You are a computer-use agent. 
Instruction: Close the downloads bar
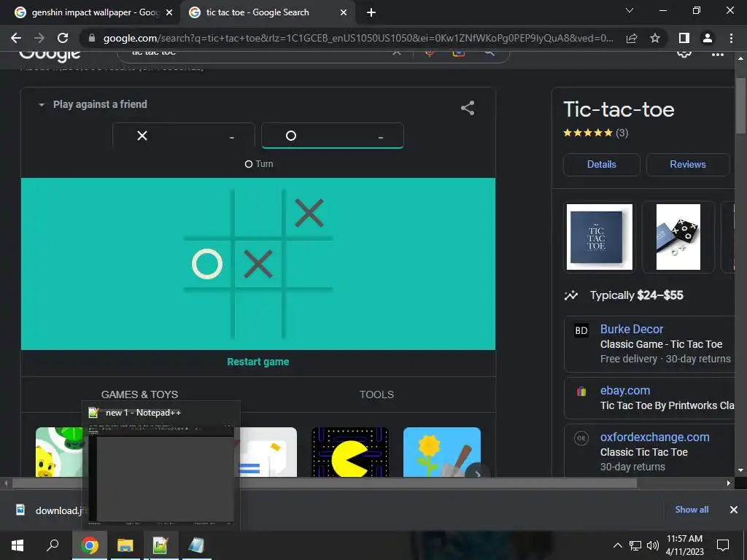point(734,510)
